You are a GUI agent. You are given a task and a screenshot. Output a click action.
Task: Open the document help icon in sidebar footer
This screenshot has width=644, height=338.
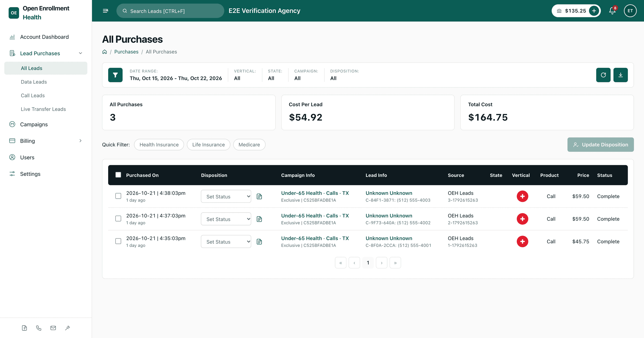pyautogui.click(x=24, y=328)
